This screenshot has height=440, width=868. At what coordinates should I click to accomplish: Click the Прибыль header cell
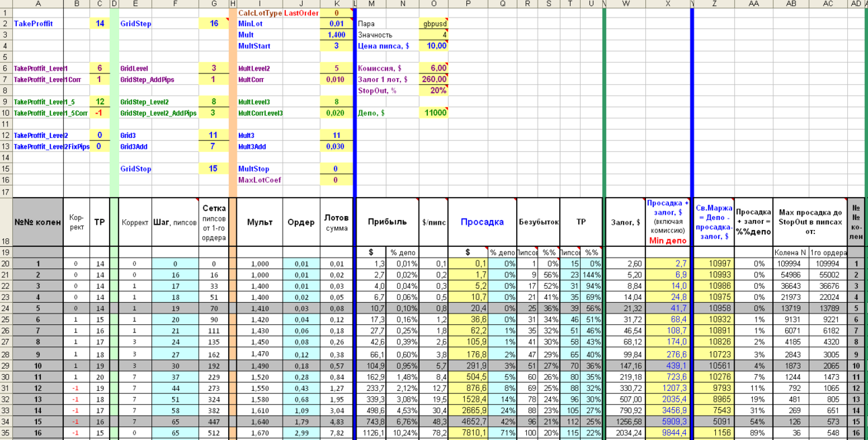pyautogui.click(x=388, y=222)
